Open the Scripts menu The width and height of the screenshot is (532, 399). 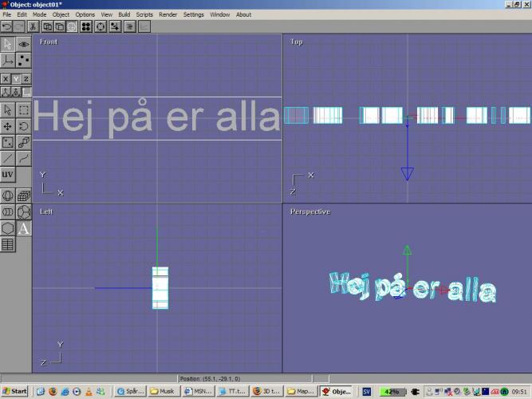tap(144, 14)
